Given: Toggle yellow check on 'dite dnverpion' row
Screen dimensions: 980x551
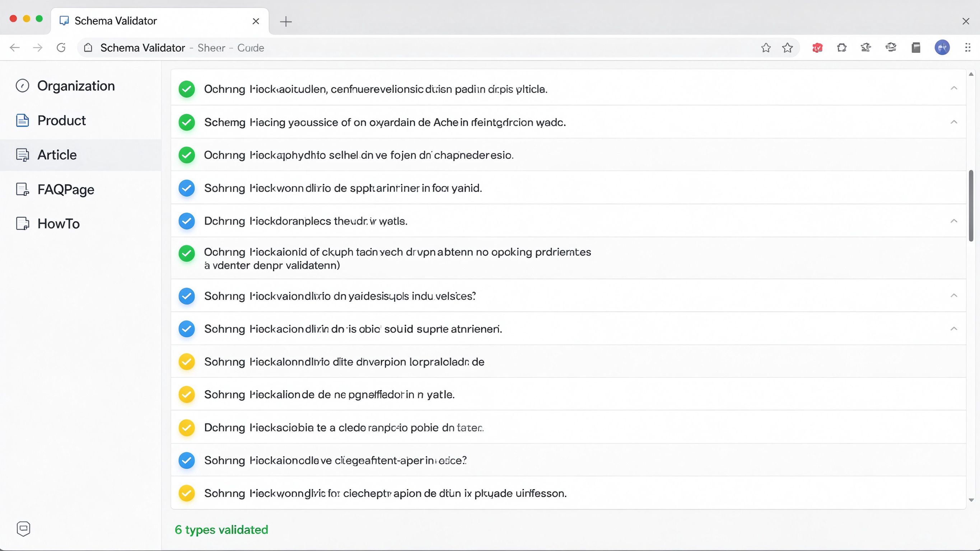Looking at the screenshot, I should 187,362.
